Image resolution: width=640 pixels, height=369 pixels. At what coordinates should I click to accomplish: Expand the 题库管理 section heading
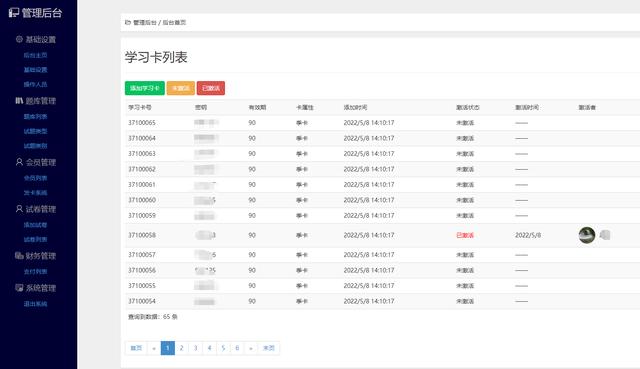coord(41,101)
